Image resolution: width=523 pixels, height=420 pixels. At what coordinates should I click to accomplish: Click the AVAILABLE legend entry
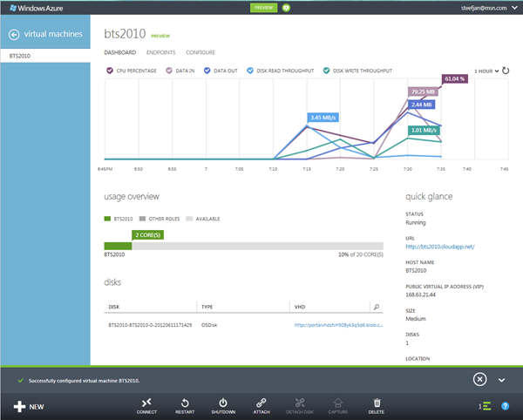coord(203,219)
